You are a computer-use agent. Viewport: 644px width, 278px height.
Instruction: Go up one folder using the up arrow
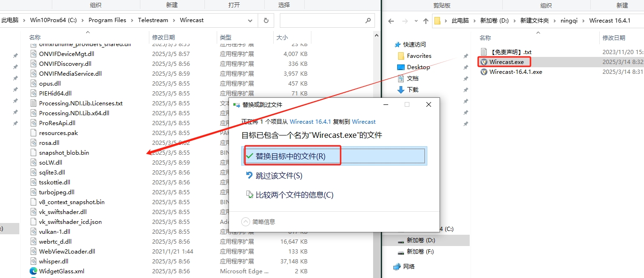426,21
